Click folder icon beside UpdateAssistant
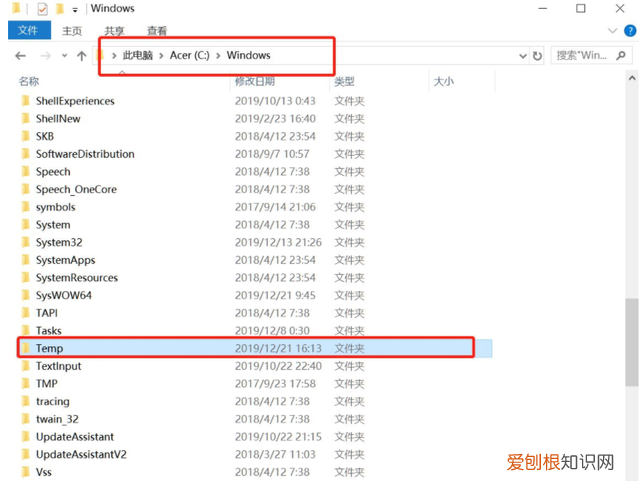This screenshot has height=481, width=640. [x=25, y=436]
